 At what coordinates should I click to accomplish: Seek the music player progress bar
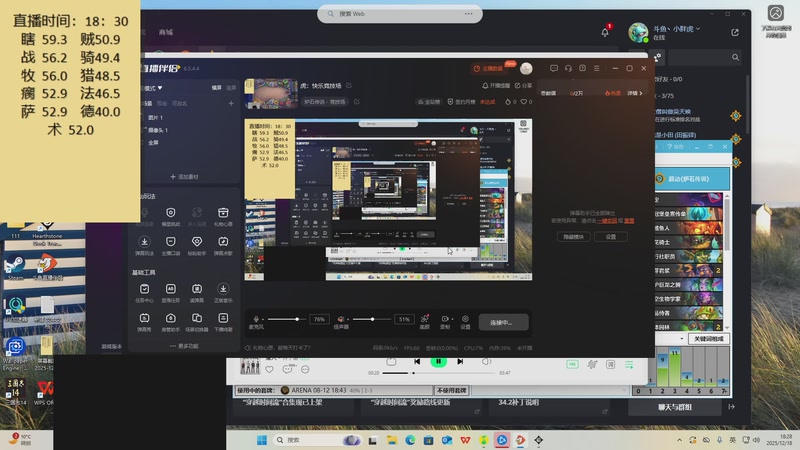[439, 373]
